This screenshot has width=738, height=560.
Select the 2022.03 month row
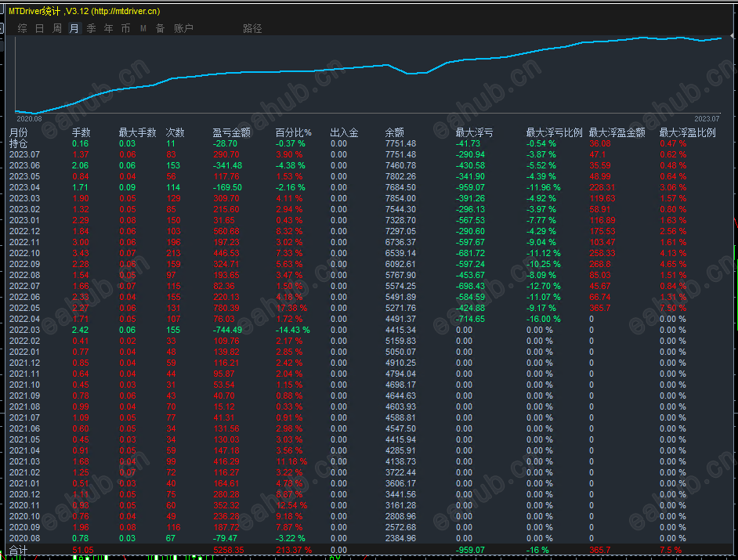[x=24, y=330]
